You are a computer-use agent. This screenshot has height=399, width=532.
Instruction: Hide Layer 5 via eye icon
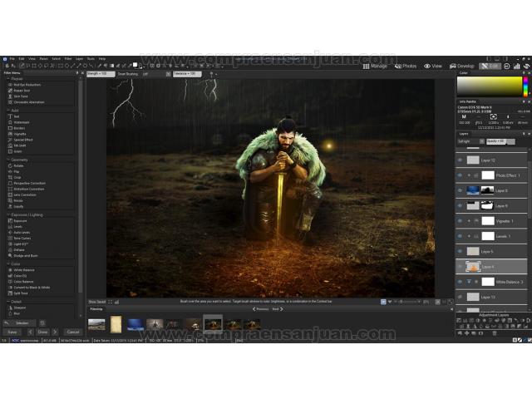click(460, 251)
